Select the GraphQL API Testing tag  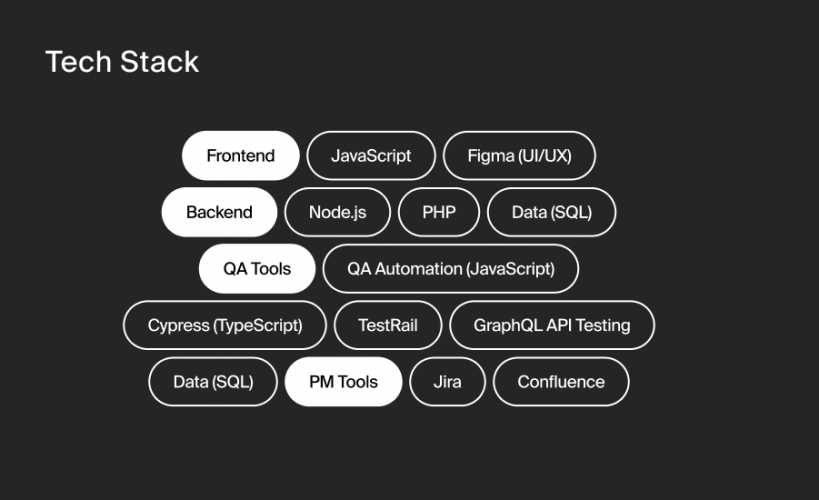tap(552, 325)
